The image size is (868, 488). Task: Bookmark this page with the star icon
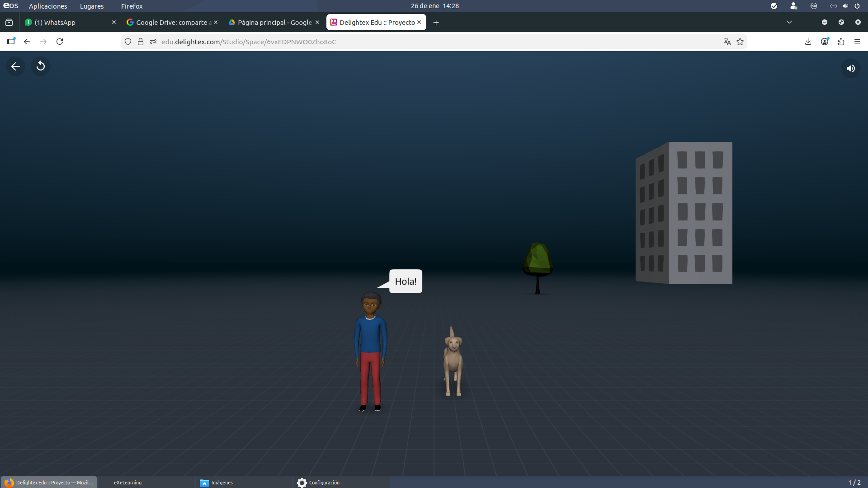[x=740, y=42]
